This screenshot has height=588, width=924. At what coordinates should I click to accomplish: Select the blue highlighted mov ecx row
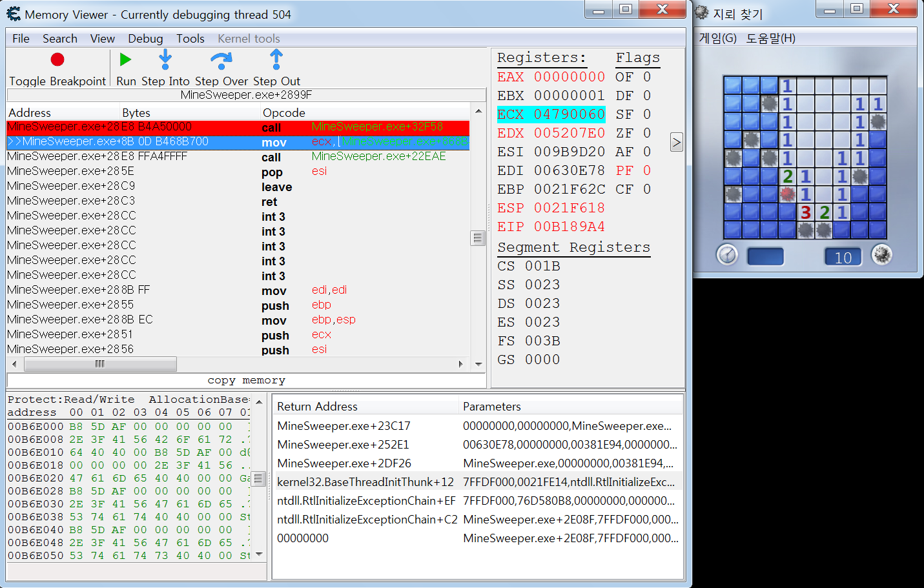[x=238, y=142]
